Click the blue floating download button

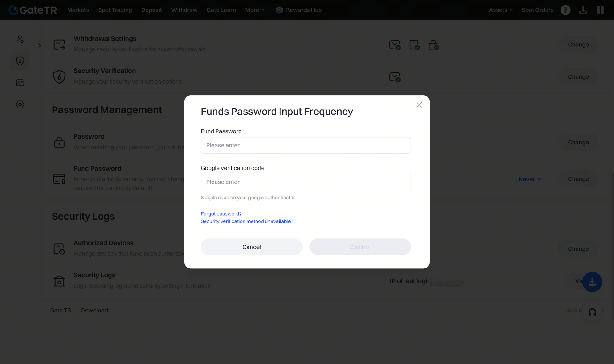(592, 282)
